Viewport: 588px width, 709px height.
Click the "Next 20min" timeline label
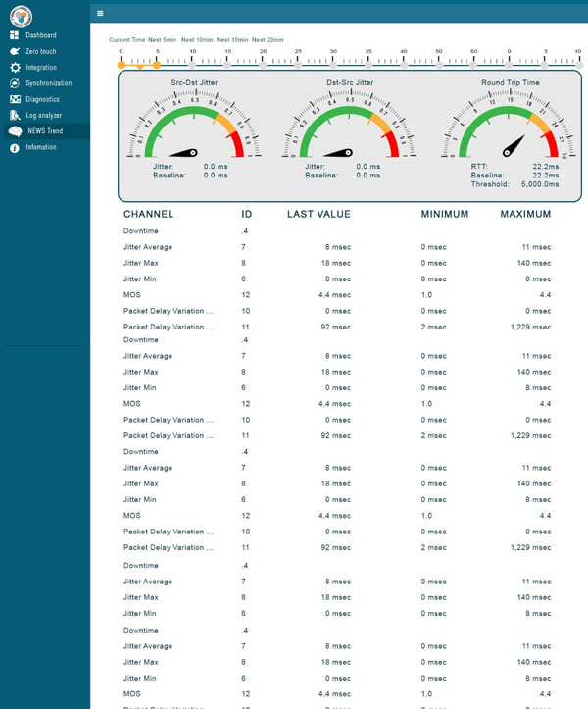tap(268, 39)
